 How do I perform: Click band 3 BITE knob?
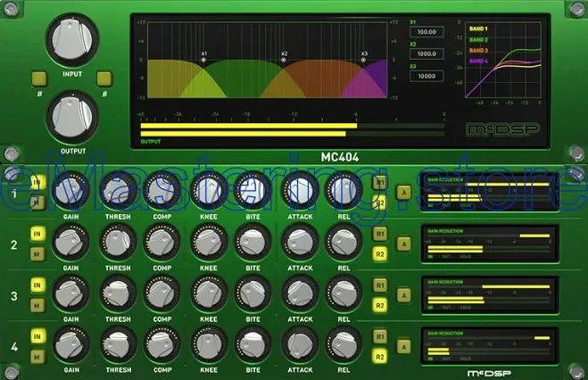[253, 294]
